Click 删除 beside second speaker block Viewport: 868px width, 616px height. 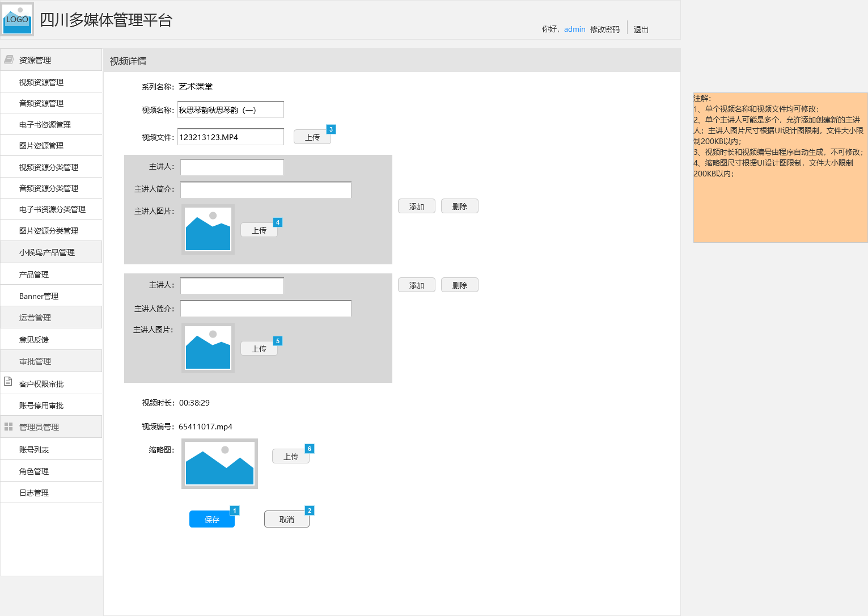pyautogui.click(x=460, y=285)
